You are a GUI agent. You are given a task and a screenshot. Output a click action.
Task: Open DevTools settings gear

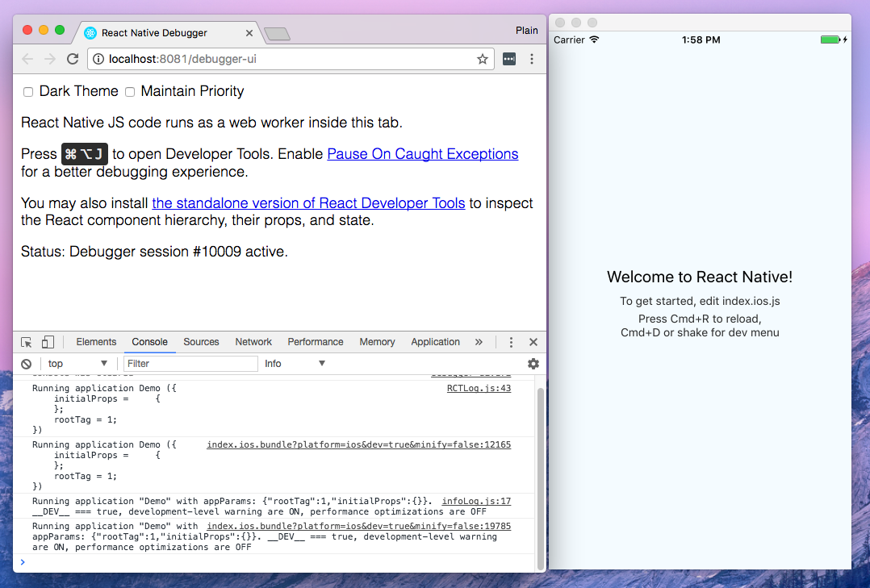pyautogui.click(x=533, y=364)
